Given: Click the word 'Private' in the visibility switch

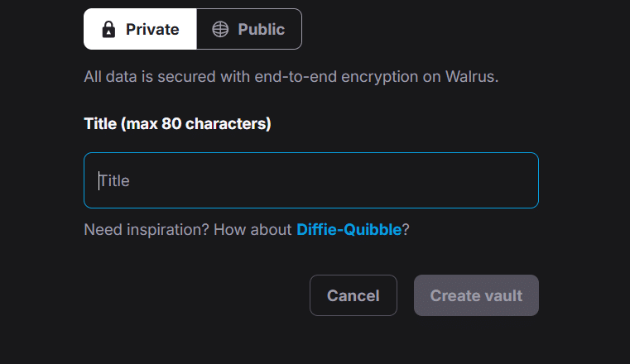Looking at the screenshot, I should click(x=152, y=29).
